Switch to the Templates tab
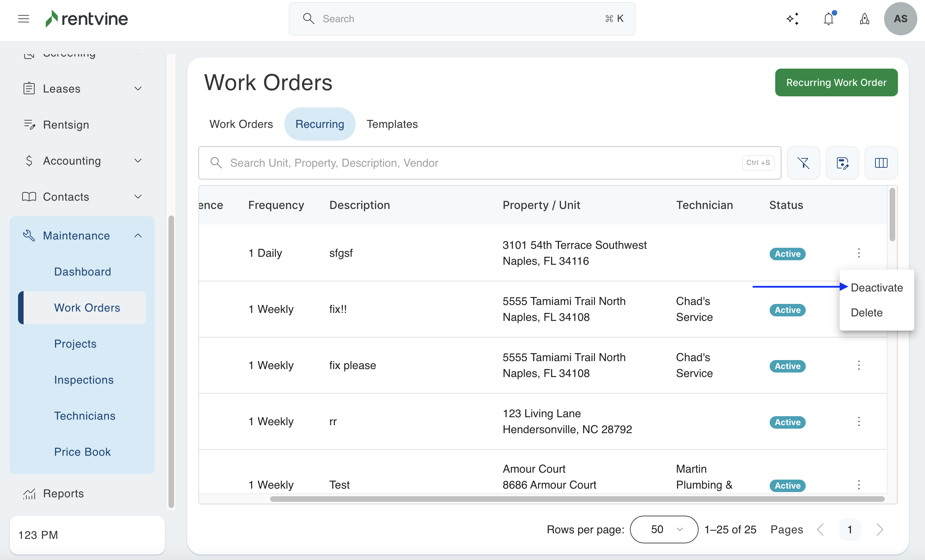This screenshot has width=925, height=560. point(392,124)
